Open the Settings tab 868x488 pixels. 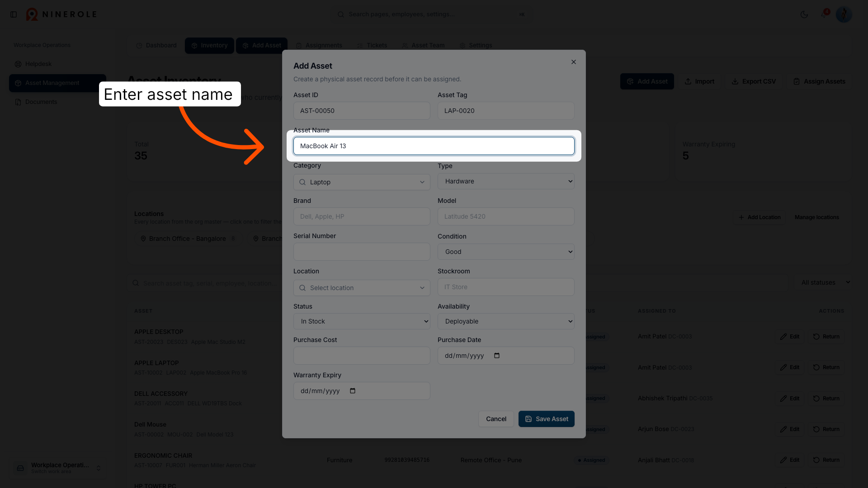[476, 46]
